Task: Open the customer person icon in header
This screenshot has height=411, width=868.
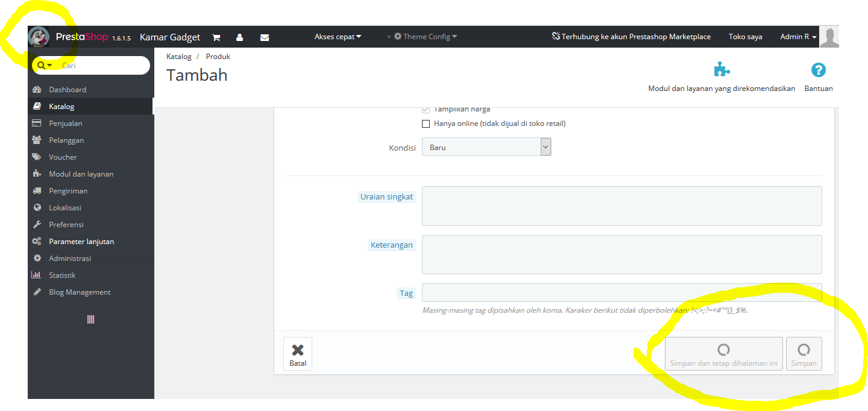Action: coord(240,37)
